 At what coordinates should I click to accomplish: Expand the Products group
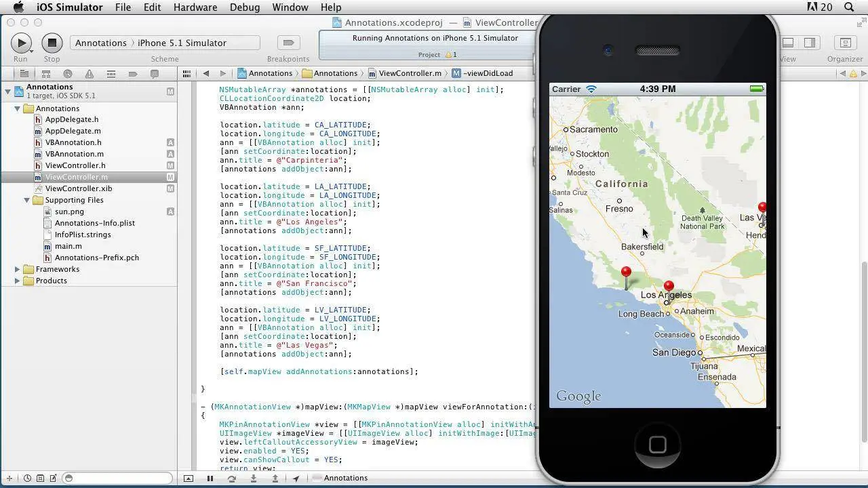point(18,281)
